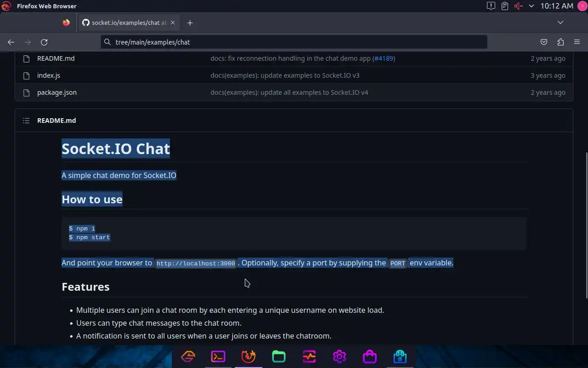This screenshot has width=588, height=368.
Task: Click '3 years ago' in index.js row
Action: coord(548,75)
